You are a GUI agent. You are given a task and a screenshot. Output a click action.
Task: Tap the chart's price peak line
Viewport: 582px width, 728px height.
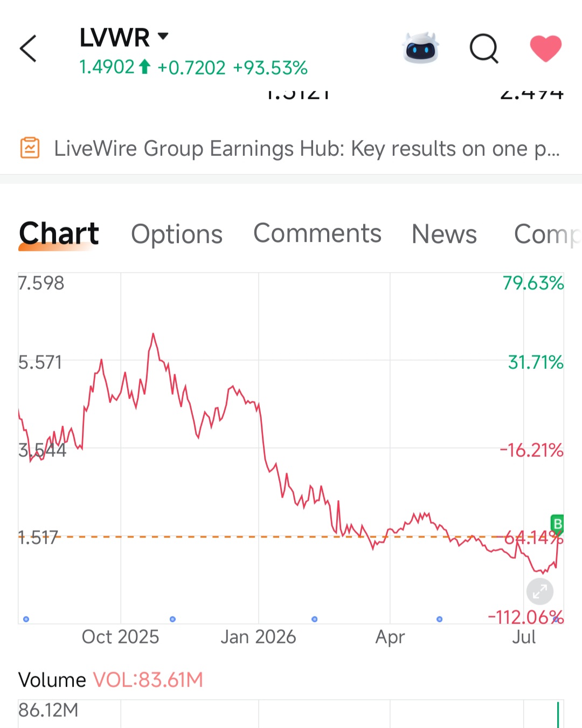[x=153, y=335]
